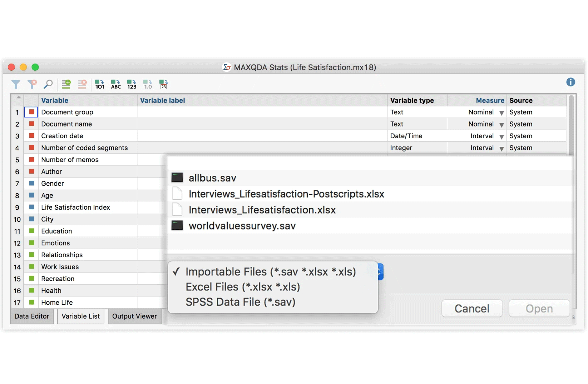
Task: Convert variable to text with ABC icon
Action: pos(116,84)
